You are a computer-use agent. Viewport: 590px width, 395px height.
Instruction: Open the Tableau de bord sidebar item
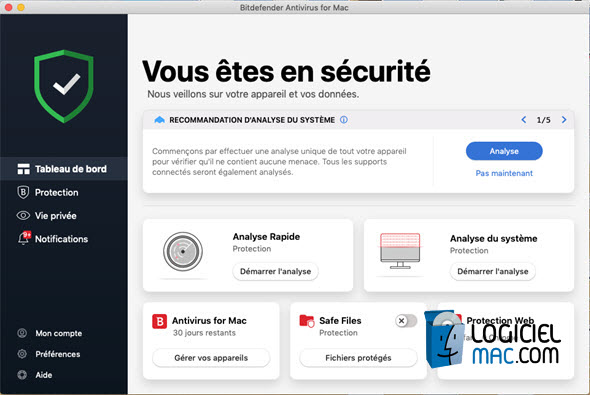coord(64,169)
